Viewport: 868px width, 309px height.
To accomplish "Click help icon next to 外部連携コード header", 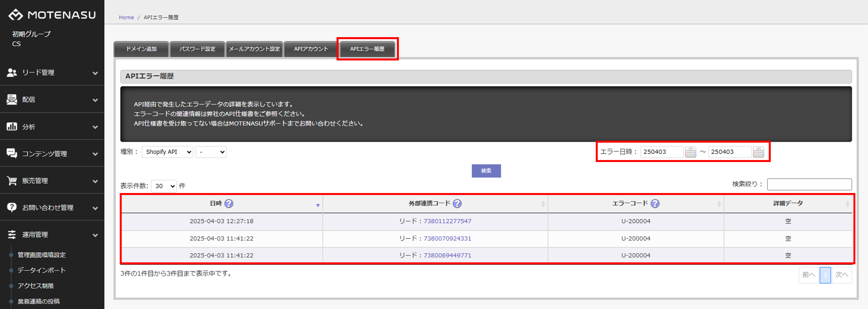I will pyautogui.click(x=457, y=203).
